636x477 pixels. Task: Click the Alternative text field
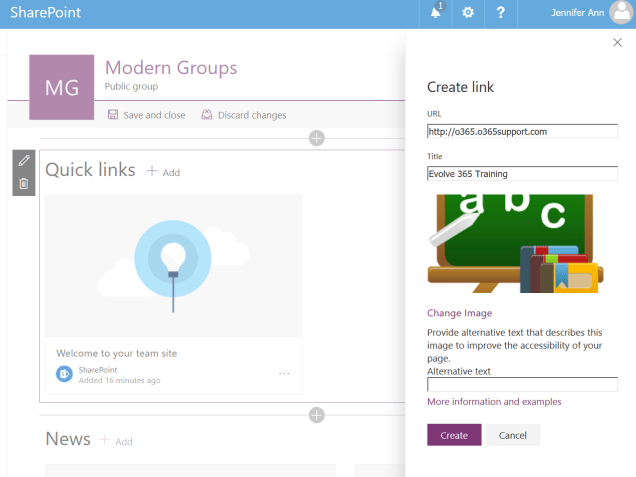click(x=522, y=384)
